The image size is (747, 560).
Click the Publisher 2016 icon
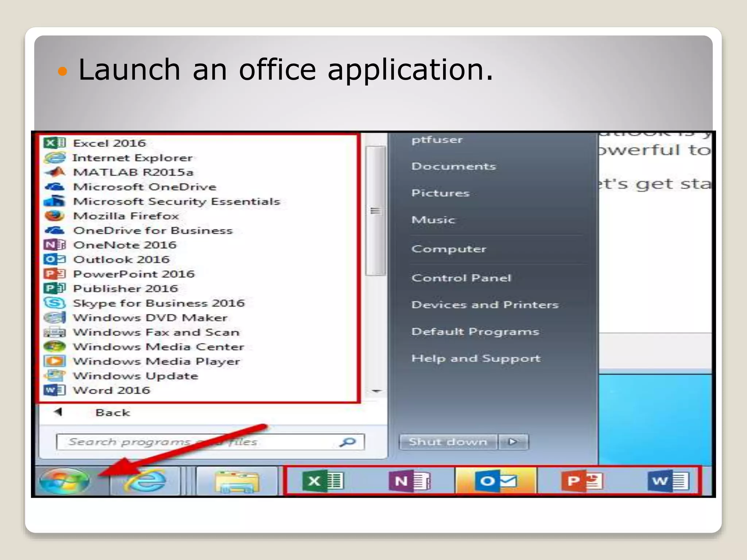[55, 288]
